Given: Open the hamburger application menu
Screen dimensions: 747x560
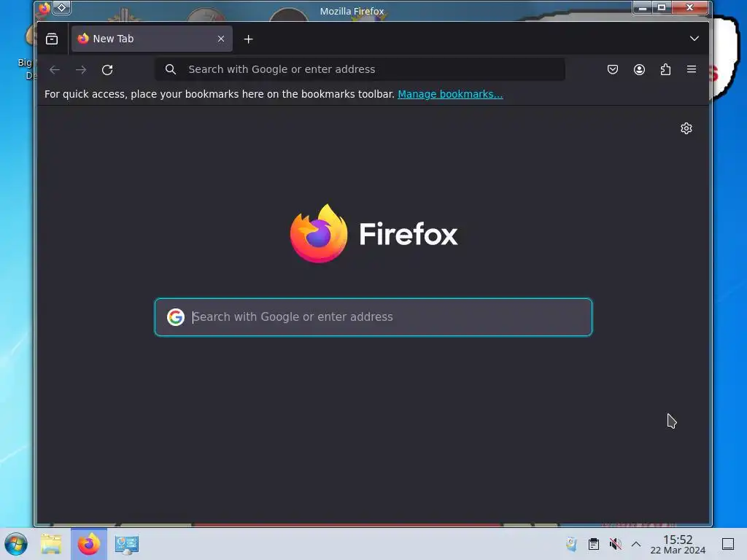Looking at the screenshot, I should (692, 69).
